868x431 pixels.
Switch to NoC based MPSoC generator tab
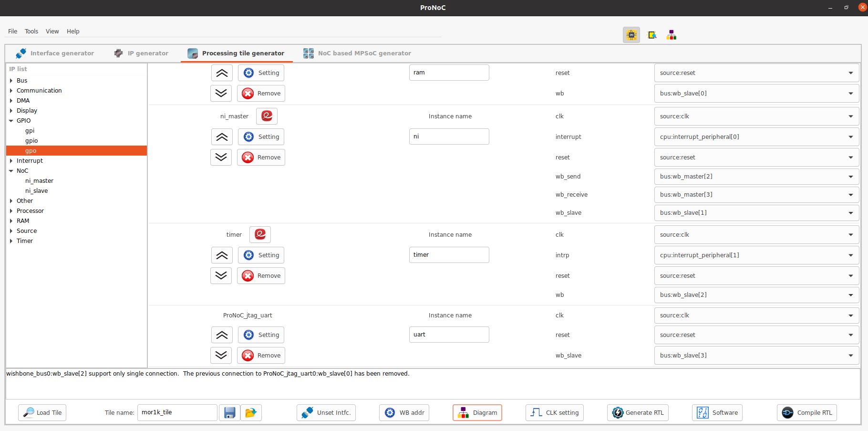(x=357, y=53)
